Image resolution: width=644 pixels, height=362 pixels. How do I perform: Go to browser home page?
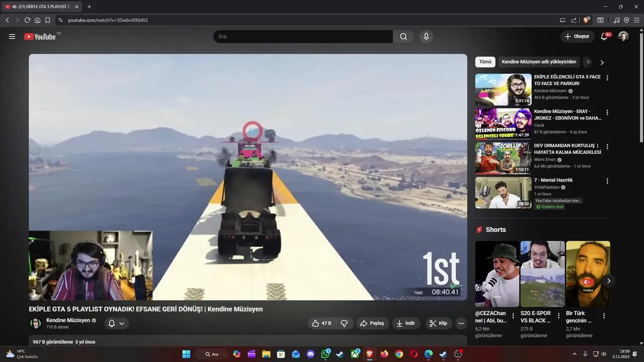tap(37, 20)
